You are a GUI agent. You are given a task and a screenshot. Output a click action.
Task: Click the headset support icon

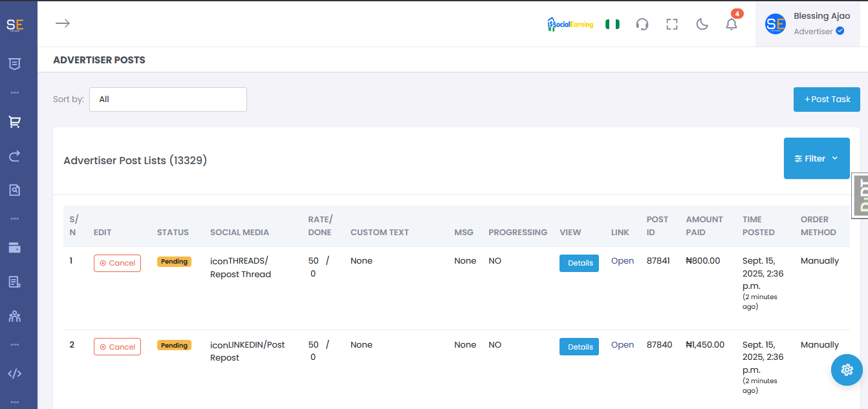(x=642, y=25)
